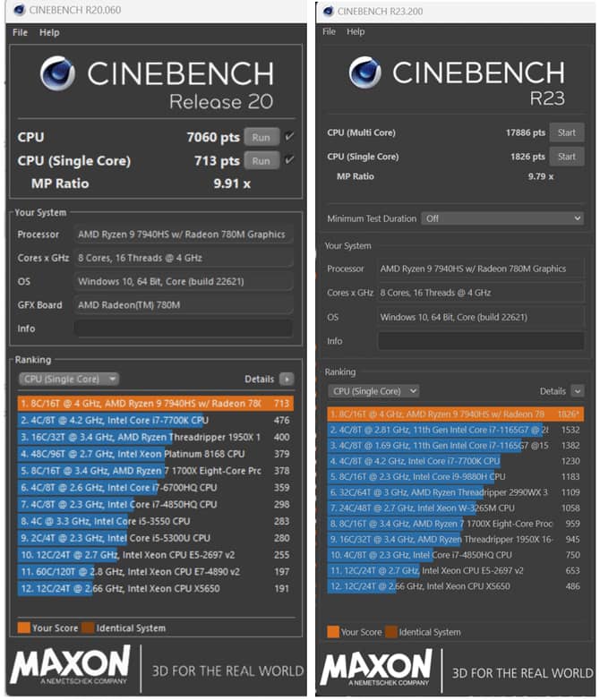Start the CPU (Single Core) test in R23
The width and height of the screenshot is (600, 700).
[567, 157]
